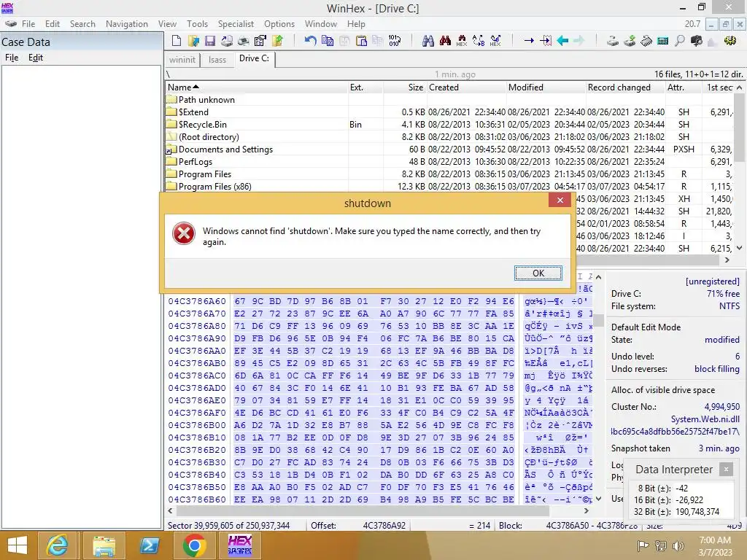Select the $Recycle.Bin folder
The image size is (747, 560).
coord(449,124)
